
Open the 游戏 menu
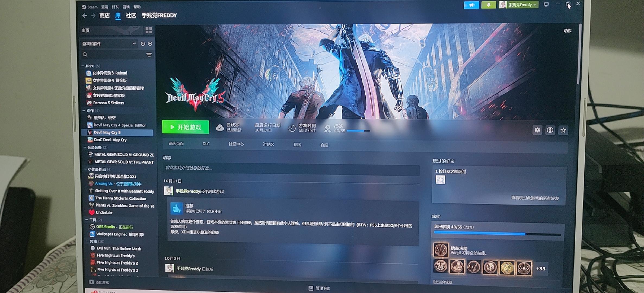point(126,7)
